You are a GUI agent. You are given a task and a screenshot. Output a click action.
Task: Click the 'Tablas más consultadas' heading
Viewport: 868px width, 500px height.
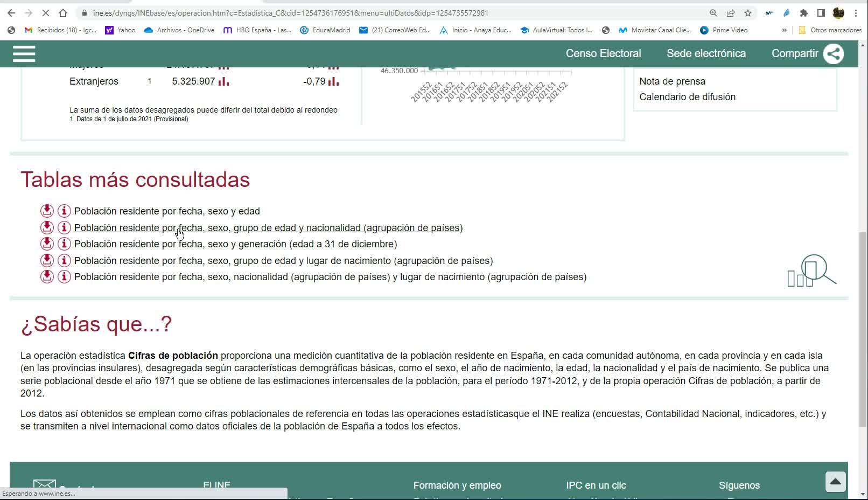coord(135,179)
